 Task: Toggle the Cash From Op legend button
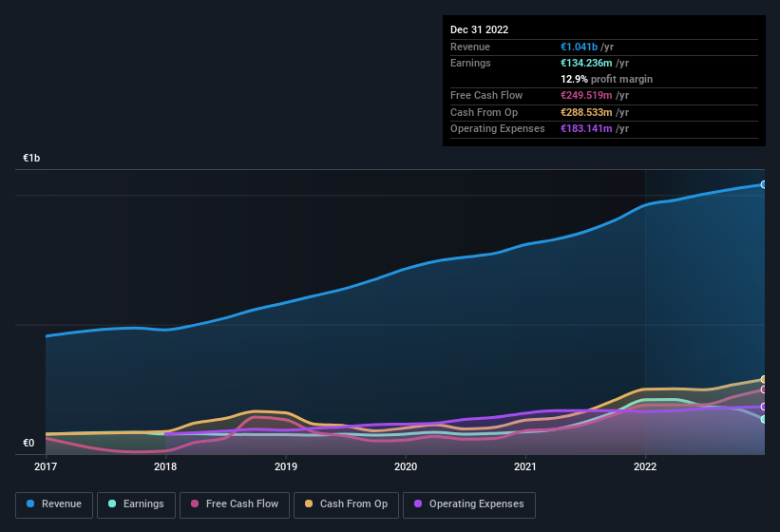346,505
